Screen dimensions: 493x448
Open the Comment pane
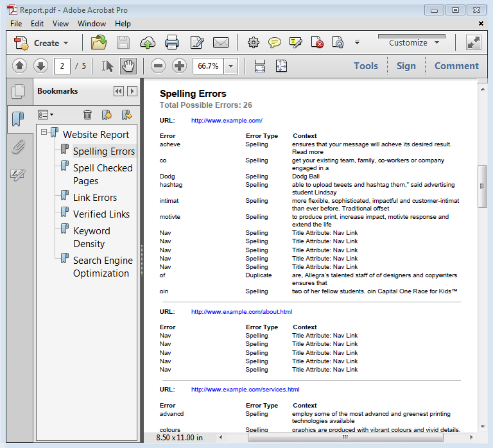click(456, 66)
